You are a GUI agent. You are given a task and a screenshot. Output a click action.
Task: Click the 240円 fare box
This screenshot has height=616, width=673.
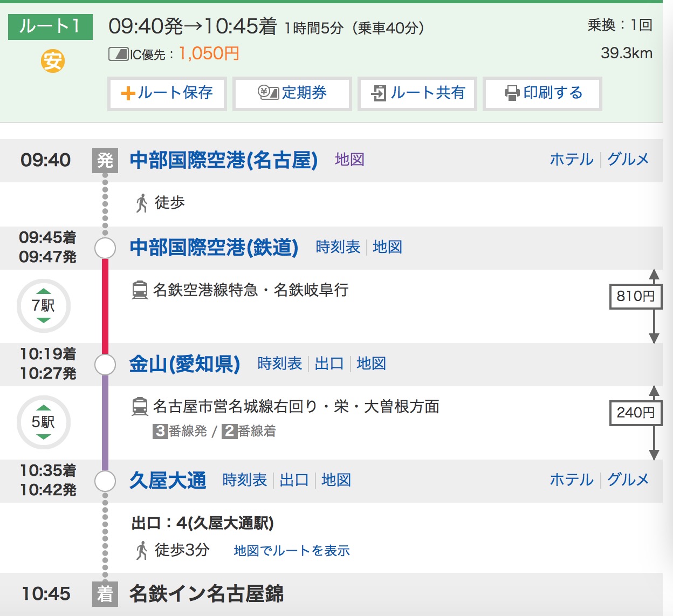635,413
